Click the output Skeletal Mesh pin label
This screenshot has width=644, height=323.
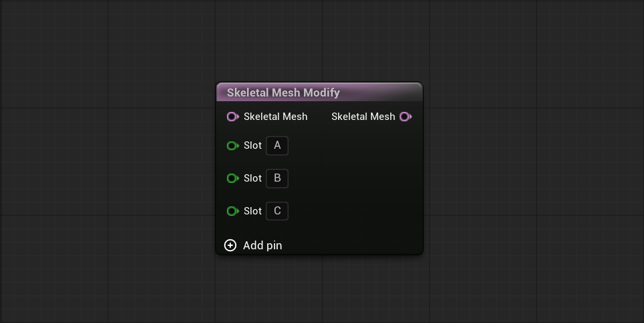363,117
